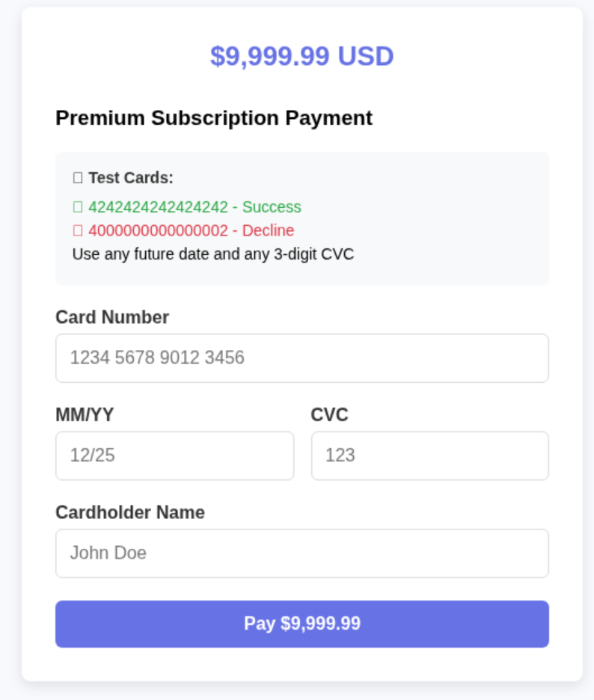Click the red icon before 4000 card

(78, 230)
